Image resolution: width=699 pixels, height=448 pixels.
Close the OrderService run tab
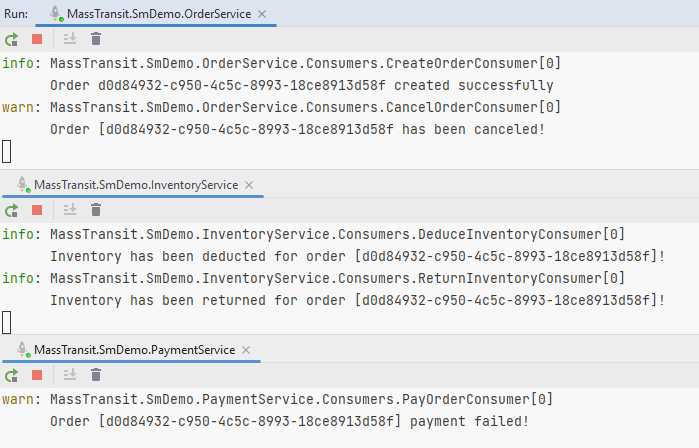point(262,14)
